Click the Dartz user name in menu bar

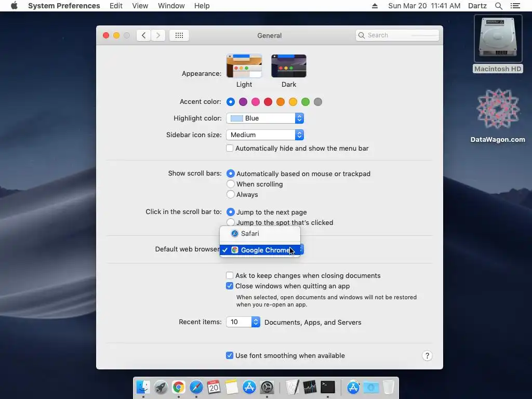(x=477, y=6)
